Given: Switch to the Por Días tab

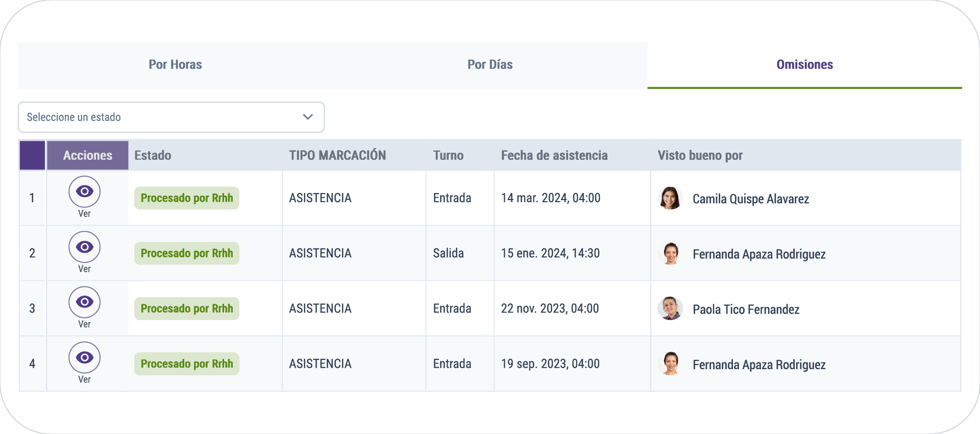Looking at the screenshot, I should [x=490, y=65].
